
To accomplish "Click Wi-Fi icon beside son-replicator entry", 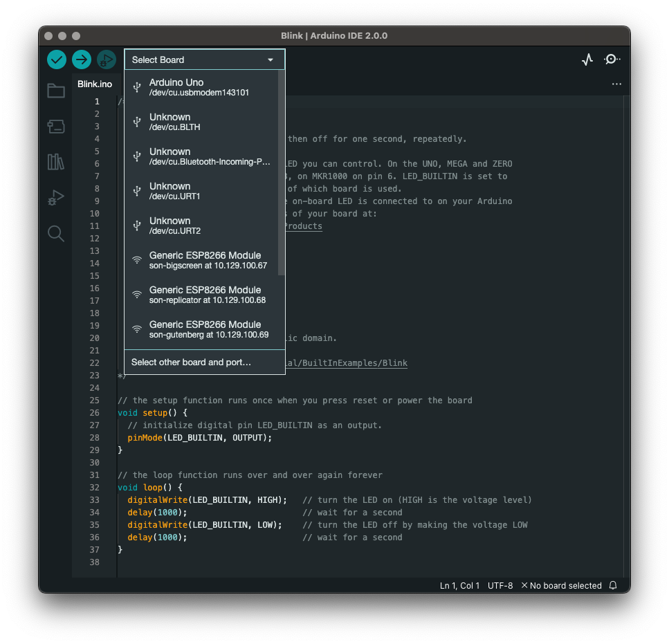I will tap(137, 294).
